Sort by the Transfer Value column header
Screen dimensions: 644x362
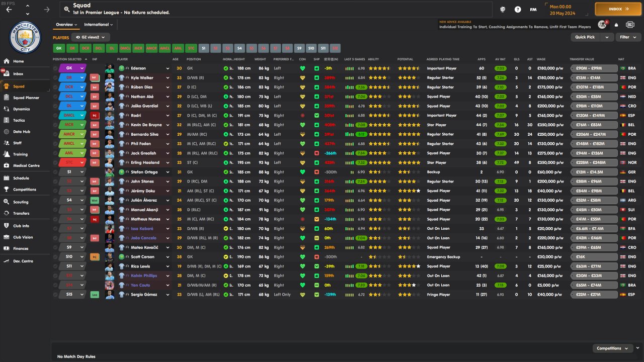[582, 59]
